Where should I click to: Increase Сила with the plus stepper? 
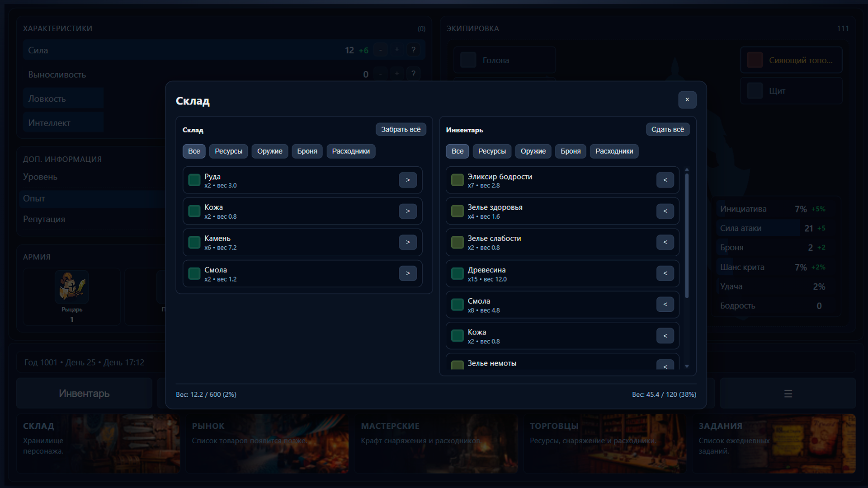point(397,50)
